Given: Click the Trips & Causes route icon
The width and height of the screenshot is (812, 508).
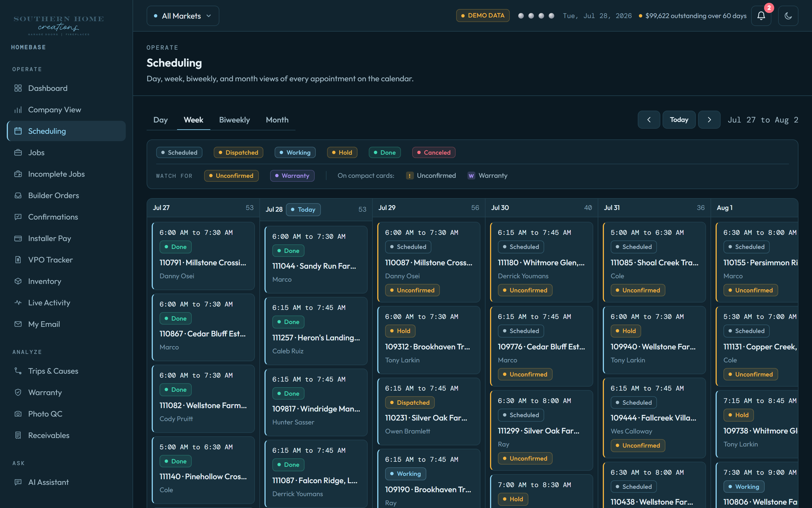Looking at the screenshot, I should pyautogui.click(x=18, y=371).
